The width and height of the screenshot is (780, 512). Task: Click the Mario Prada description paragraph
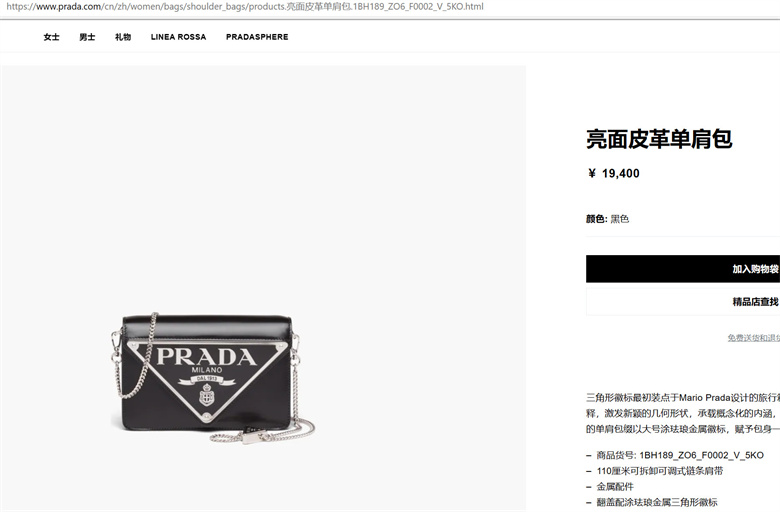683,413
